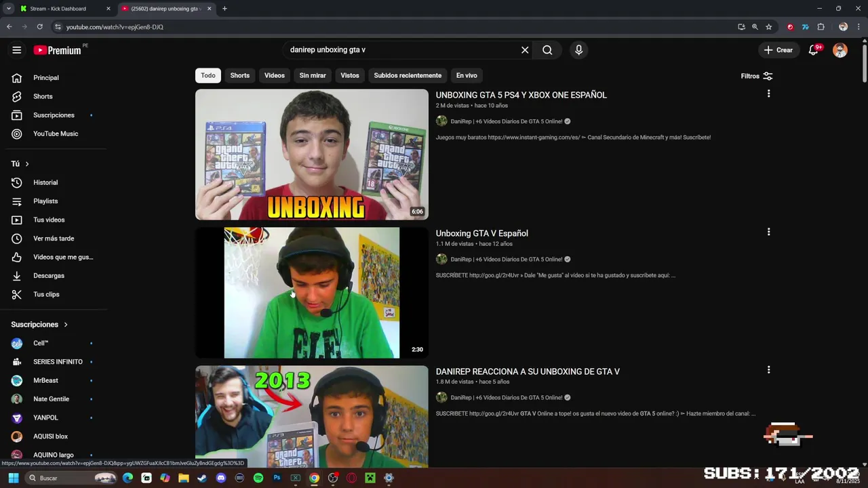Select the Shorts filter chip

click(239, 75)
